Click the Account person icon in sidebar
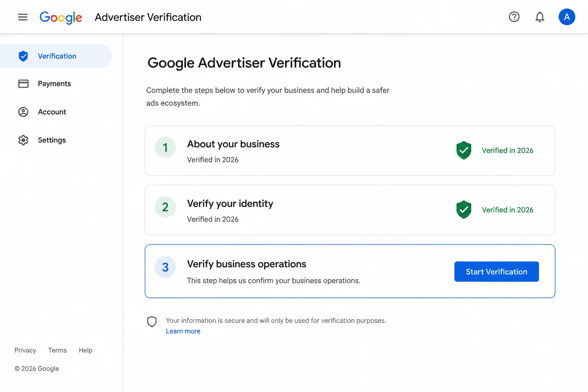Screen dimensions: 588x392 tap(23, 112)
